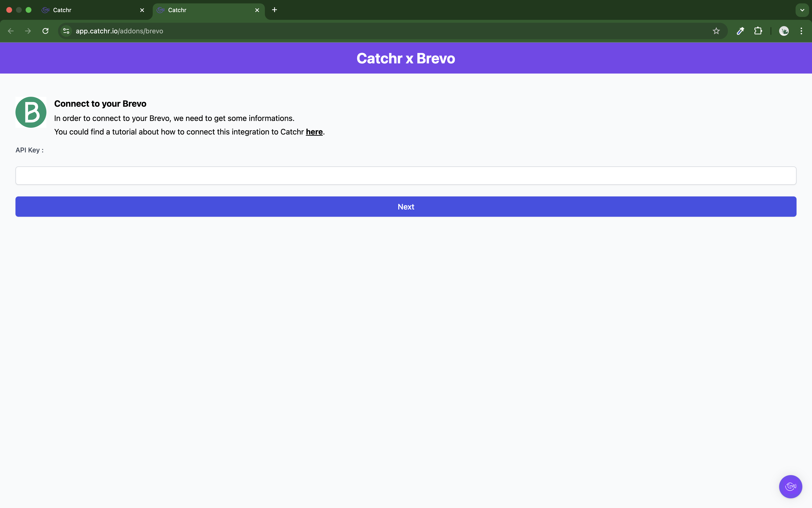Viewport: 812px width, 508px height.
Task: Click the Brevo logo image
Action: coord(31,112)
